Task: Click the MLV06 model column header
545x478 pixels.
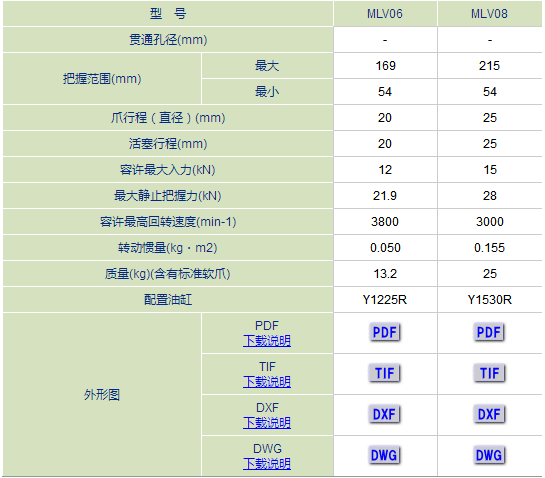Action: point(385,14)
